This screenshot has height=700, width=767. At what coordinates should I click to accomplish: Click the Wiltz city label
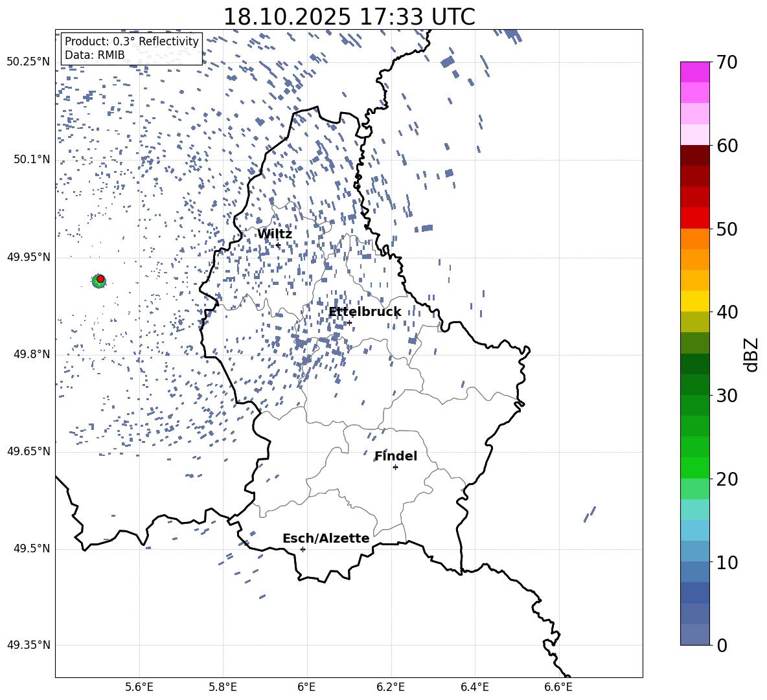click(275, 234)
